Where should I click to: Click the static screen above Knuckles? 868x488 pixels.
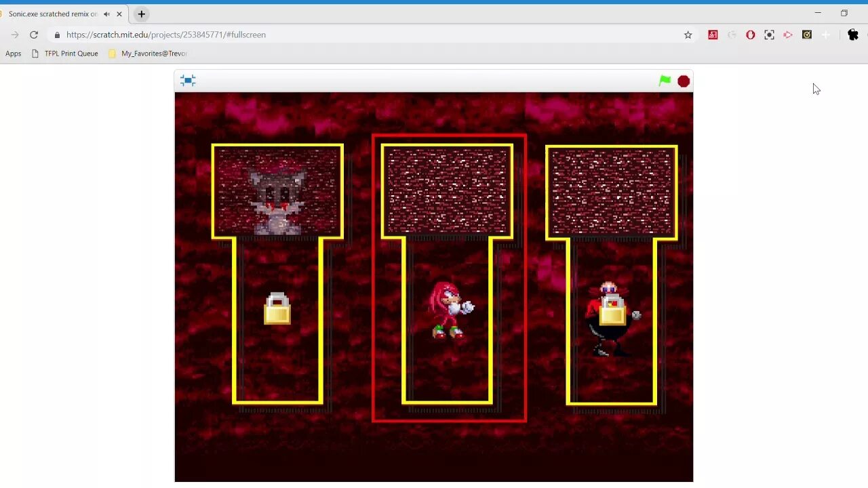coord(447,191)
